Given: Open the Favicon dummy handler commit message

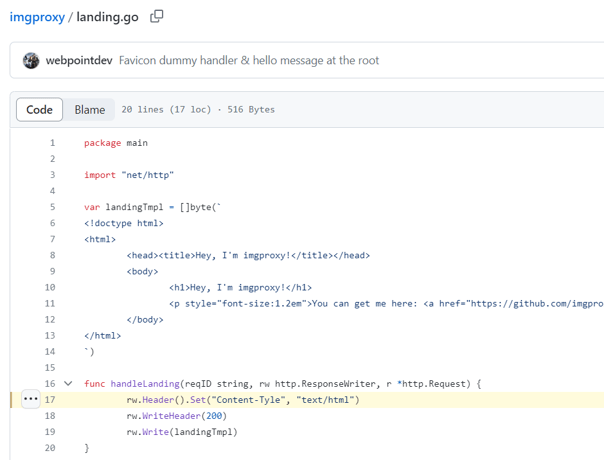Looking at the screenshot, I should click(x=248, y=61).
